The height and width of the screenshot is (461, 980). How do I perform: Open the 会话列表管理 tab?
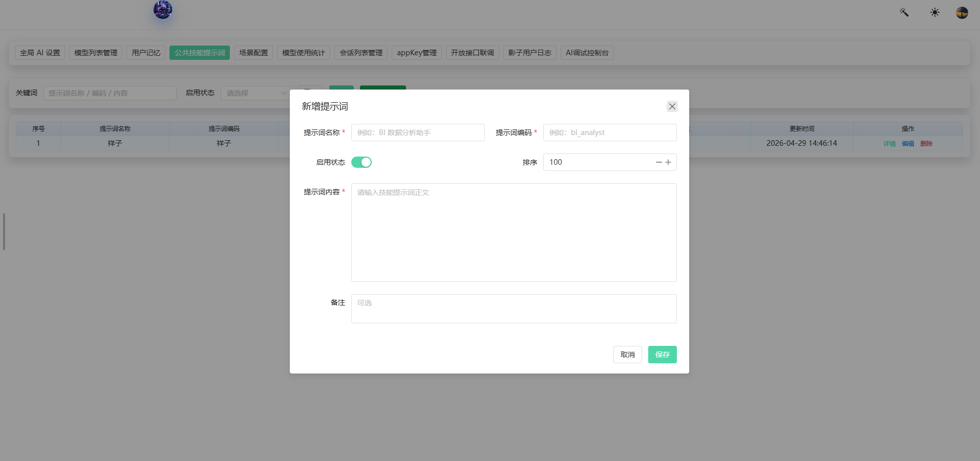click(x=361, y=53)
